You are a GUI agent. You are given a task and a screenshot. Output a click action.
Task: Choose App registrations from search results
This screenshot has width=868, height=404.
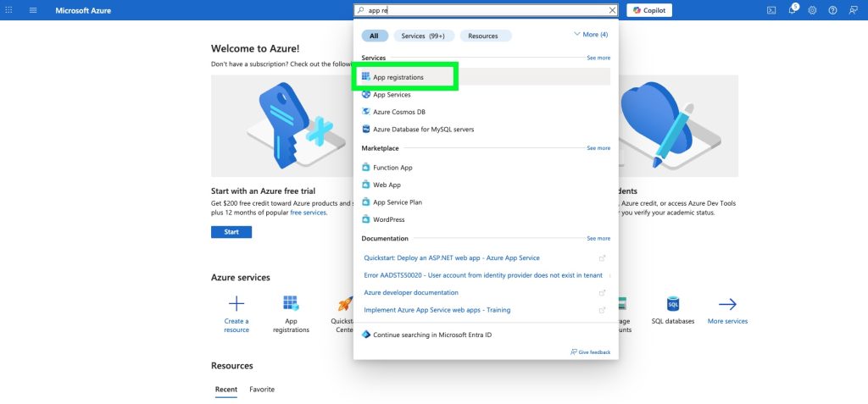(x=398, y=77)
